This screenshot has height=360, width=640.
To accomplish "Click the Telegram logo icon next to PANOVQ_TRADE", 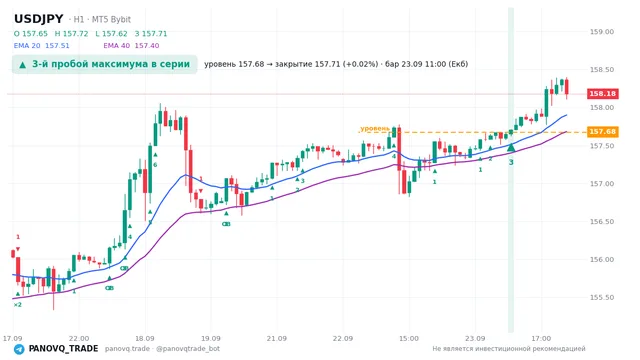I will coord(19,349).
